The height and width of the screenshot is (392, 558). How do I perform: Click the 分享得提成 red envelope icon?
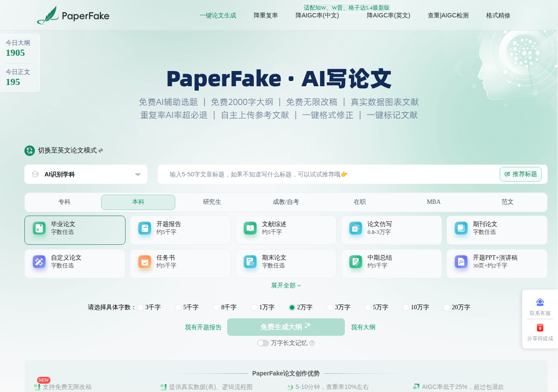(540, 328)
